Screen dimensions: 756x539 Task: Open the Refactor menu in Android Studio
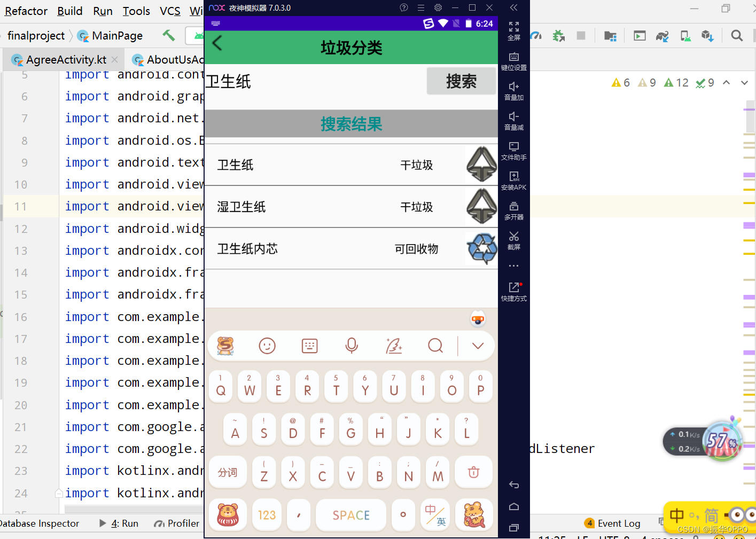pos(26,11)
